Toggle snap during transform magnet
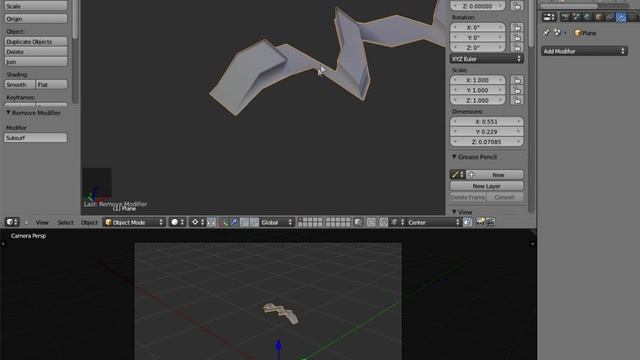Screen dimensions: 640x360 pos(383,222)
